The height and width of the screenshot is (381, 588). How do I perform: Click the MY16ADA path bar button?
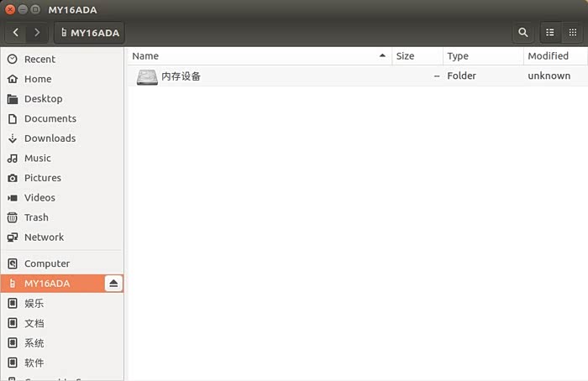coord(90,33)
